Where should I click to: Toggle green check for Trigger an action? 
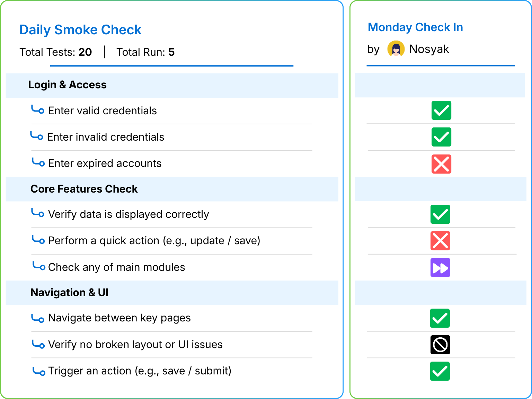pos(440,371)
